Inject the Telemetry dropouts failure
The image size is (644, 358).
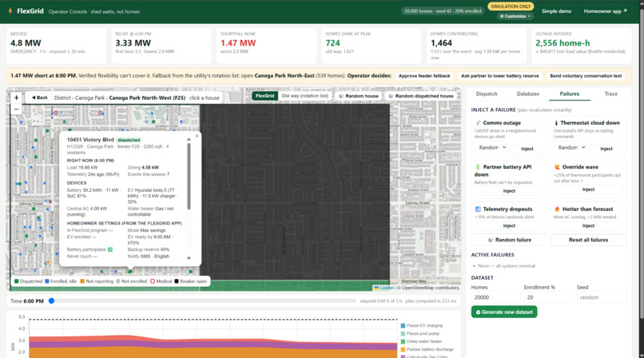point(509,226)
